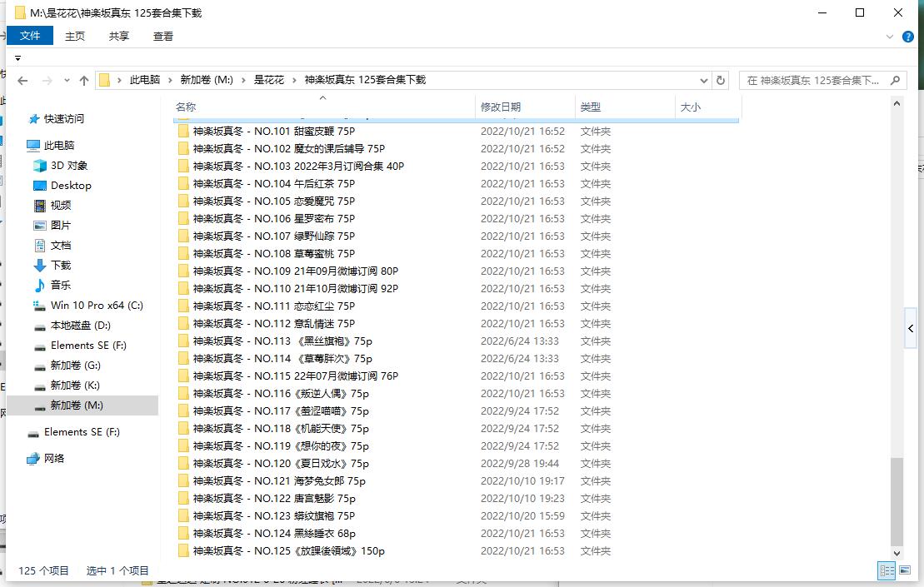Click the search magnifier icon
The height and width of the screenshot is (587, 924).
point(895,80)
